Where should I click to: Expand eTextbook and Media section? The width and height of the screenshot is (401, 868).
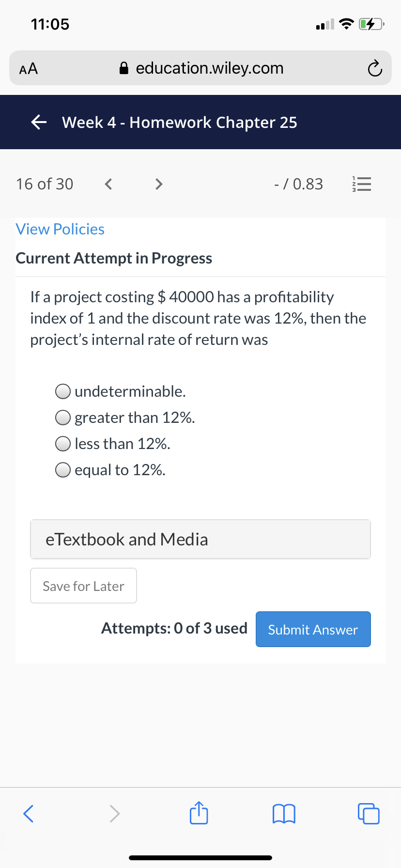click(200, 539)
